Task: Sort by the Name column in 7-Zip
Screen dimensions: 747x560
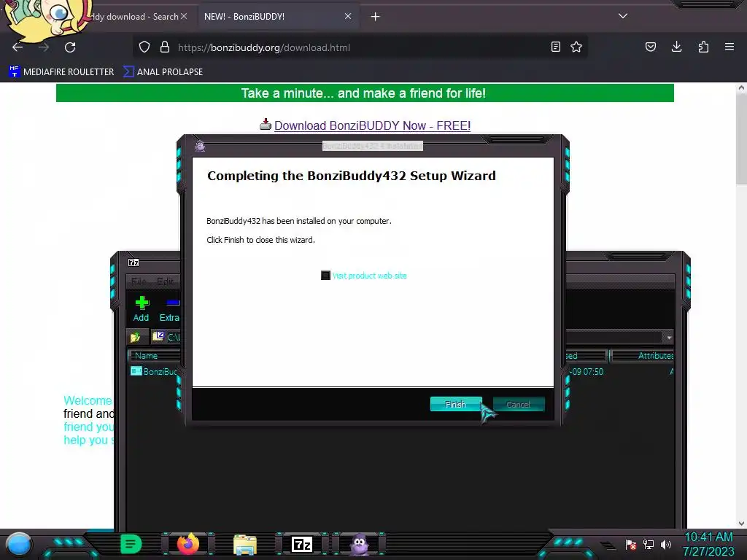Action: coord(155,356)
